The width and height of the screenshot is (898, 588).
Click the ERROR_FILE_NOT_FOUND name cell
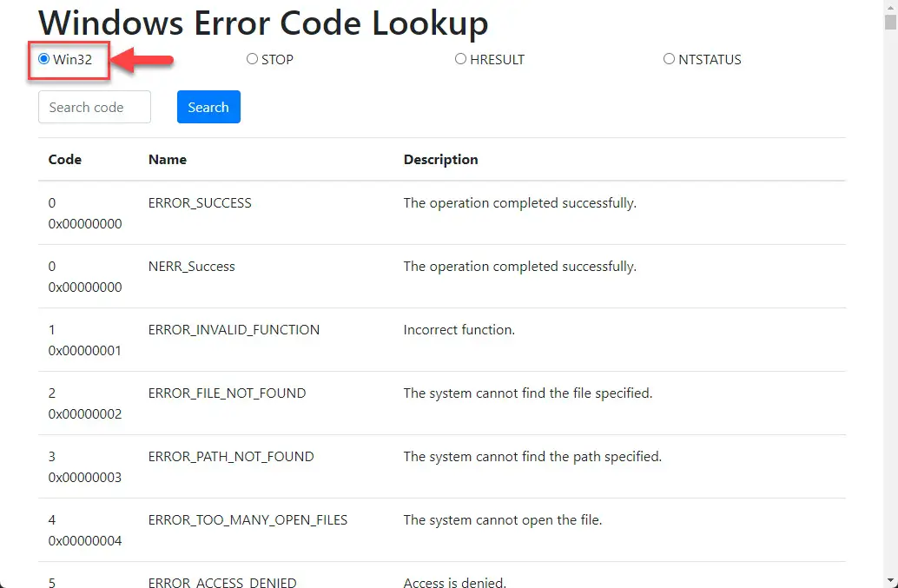point(227,393)
